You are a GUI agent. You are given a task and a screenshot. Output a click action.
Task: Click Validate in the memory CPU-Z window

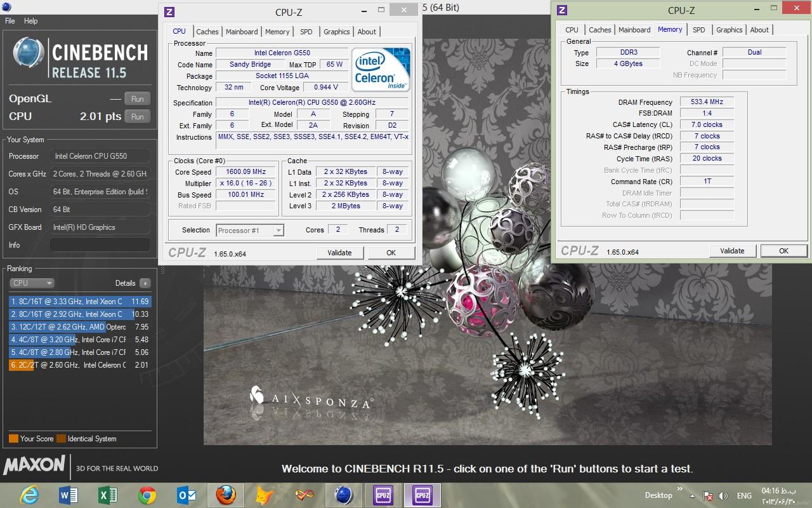pos(732,251)
